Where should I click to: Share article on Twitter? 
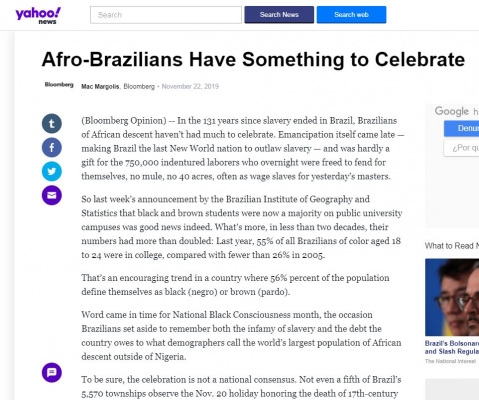tap(52, 171)
